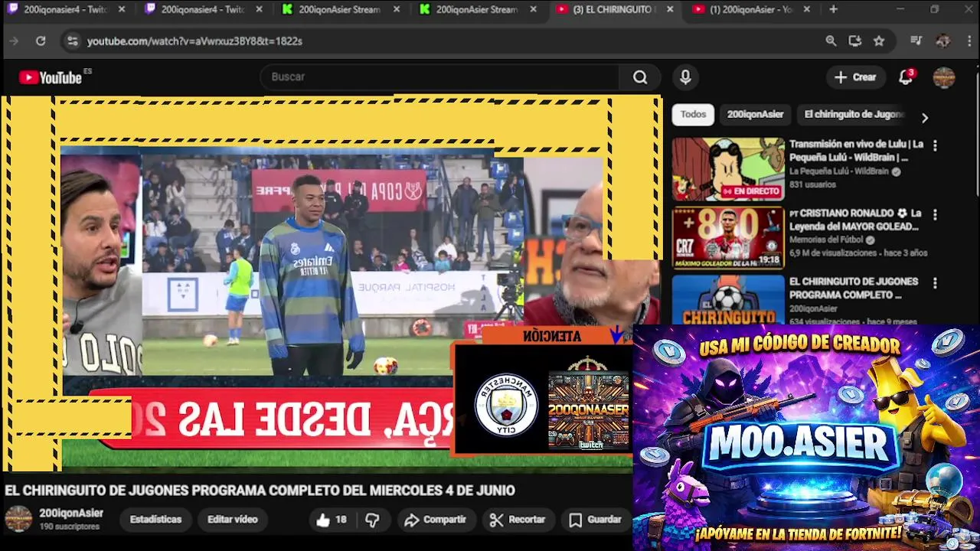Click the install app icon in address bar
Image resolution: width=980 pixels, height=551 pixels.
tap(855, 41)
